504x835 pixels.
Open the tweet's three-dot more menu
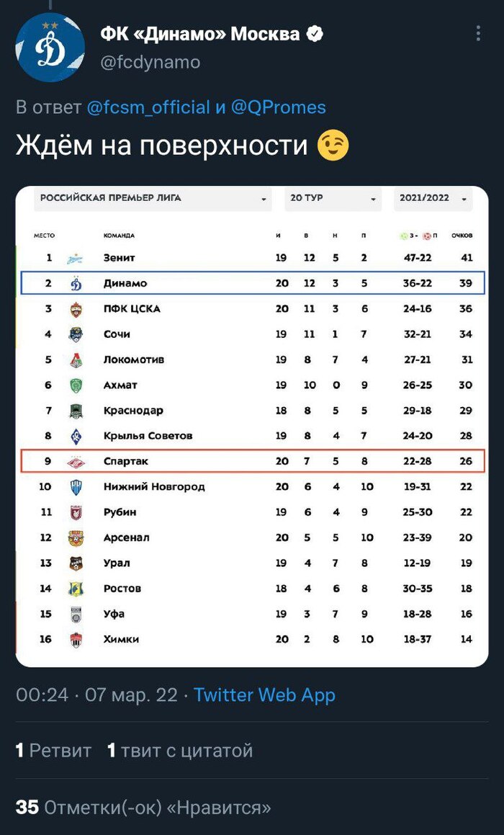pos(479,34)
